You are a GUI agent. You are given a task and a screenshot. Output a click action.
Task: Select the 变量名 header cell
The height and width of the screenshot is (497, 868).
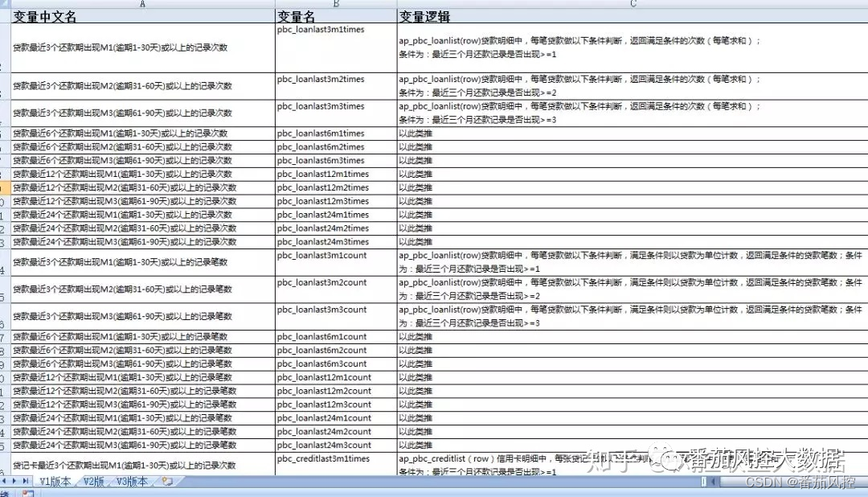coord(336,16)
